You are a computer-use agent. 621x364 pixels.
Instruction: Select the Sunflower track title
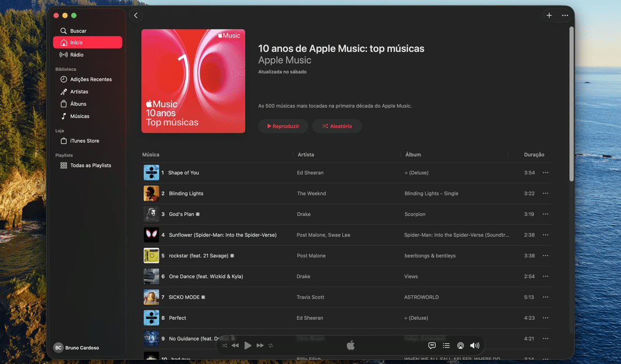tap(223, 235)
